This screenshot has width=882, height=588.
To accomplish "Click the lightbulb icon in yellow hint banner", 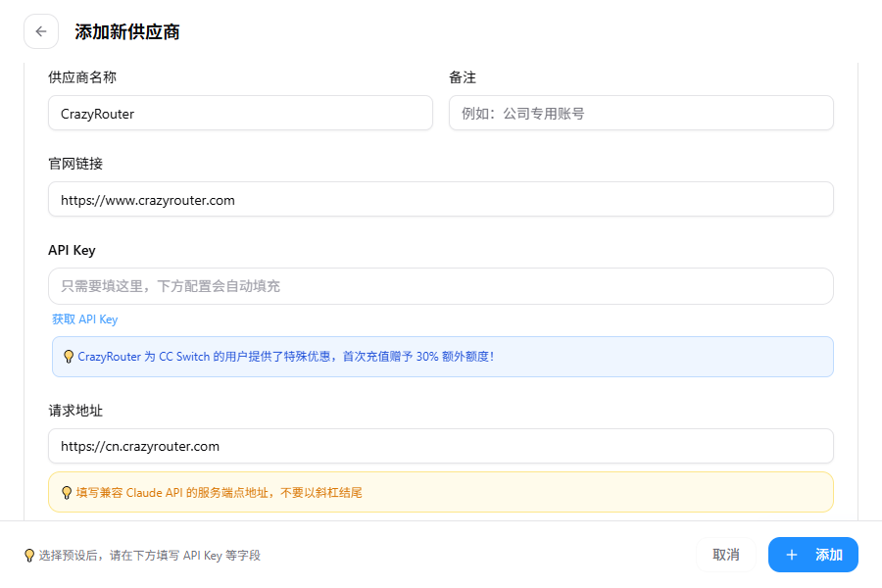I will (x=67, y=493).
